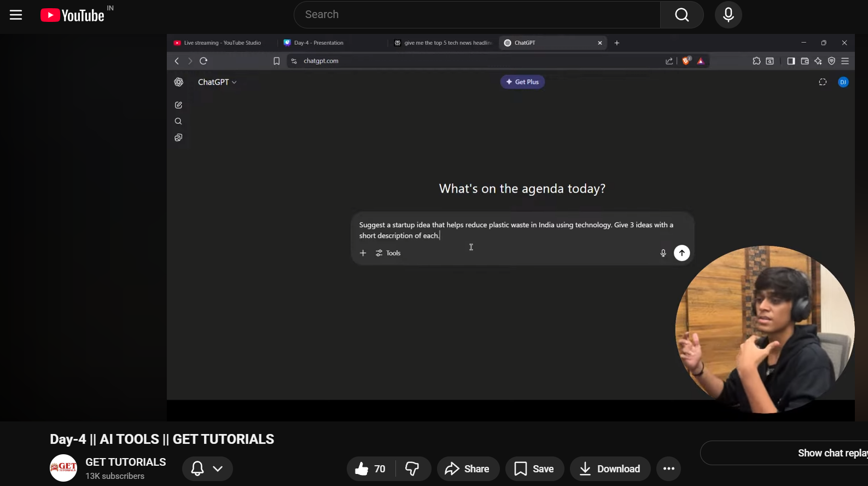
Task: Open the Tools menu in prompt box
Action: (x=388, y=253)
